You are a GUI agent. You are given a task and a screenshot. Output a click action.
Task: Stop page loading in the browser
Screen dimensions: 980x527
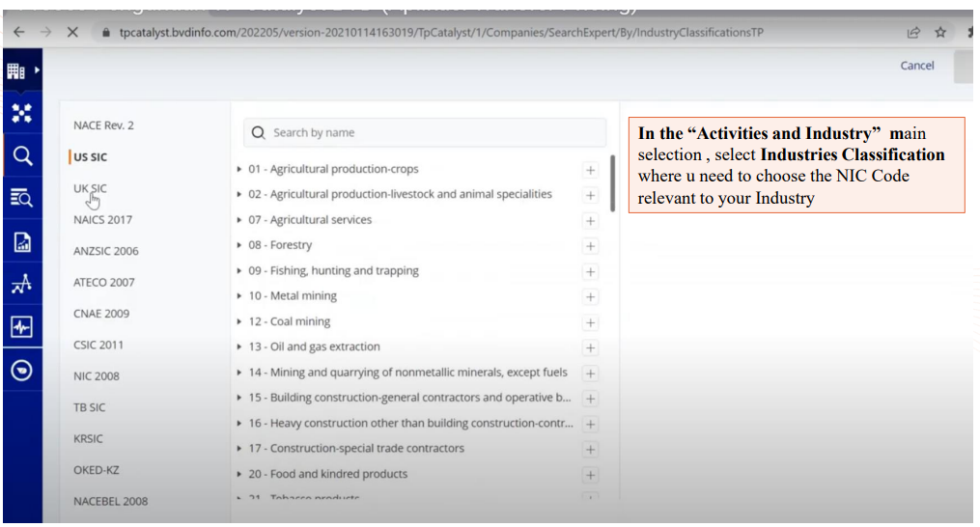click(x=72, y=32)
